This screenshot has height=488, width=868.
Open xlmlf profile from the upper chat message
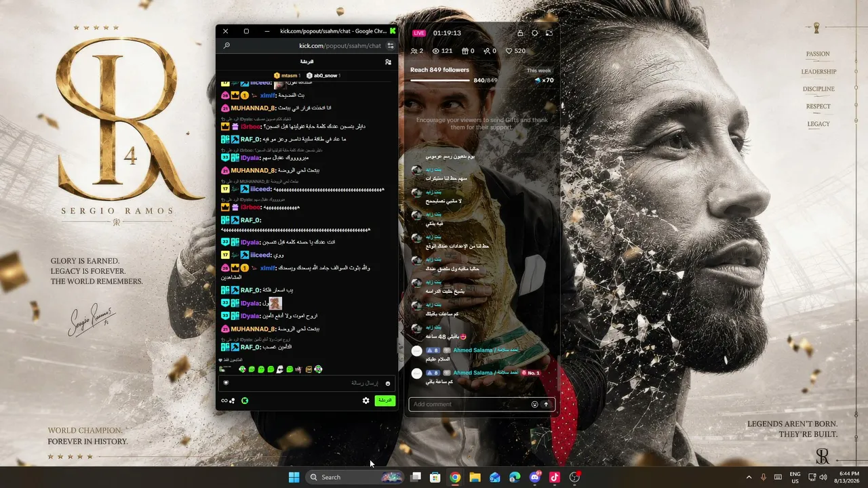pos(269,96)
